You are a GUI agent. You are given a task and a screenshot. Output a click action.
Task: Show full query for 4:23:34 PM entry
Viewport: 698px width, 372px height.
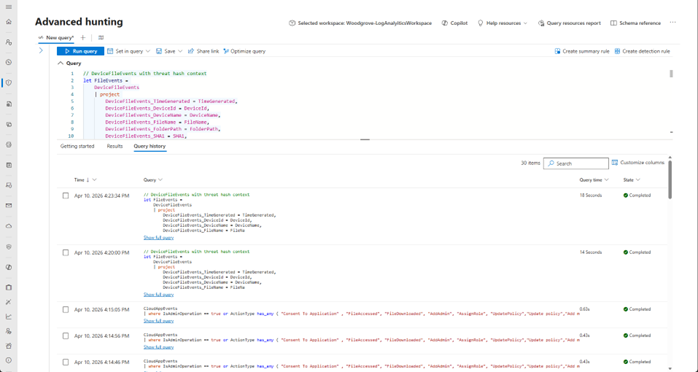point(158,238)
